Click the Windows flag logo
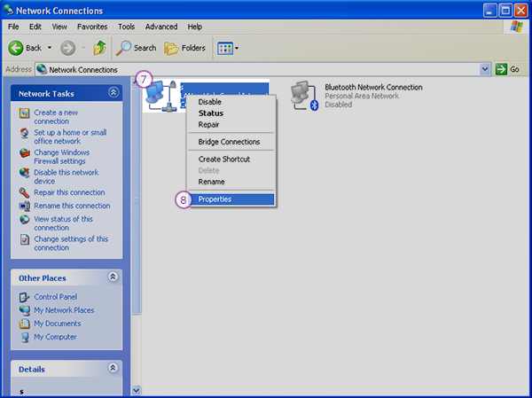This screenshot has height=398, width=532. (516, 27)
